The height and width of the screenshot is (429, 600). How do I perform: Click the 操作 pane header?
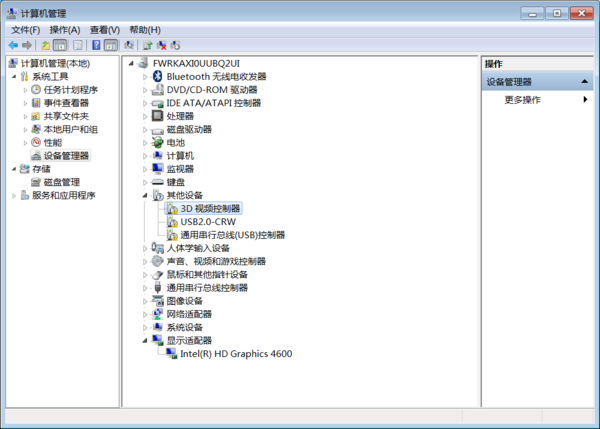pyautogui.click(x=537, y=64)
